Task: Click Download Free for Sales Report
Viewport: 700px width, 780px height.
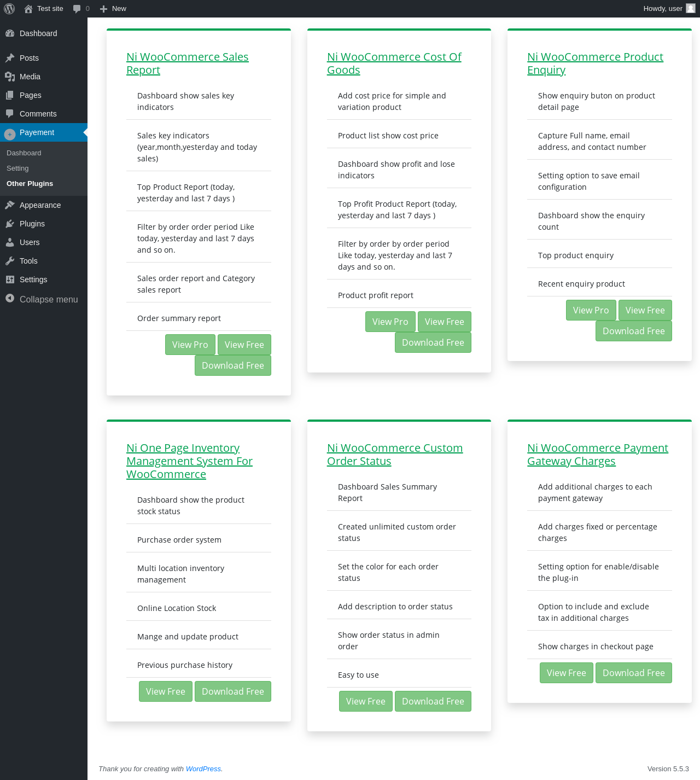Action: 233,365
